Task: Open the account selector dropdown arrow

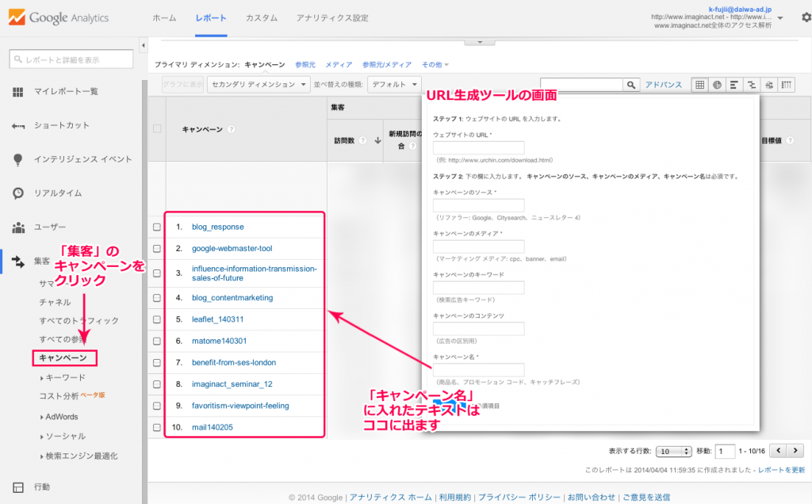Action: pos(780,18)
